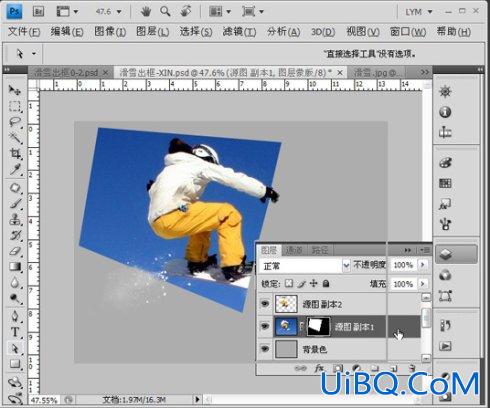Click the add layer style fx button
Image resolution: width=490 pixels, height=408 pixels.
coord(319,368)
